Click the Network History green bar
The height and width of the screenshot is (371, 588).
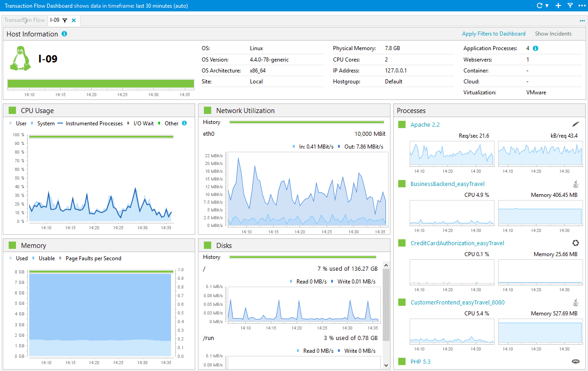point(307,122)
